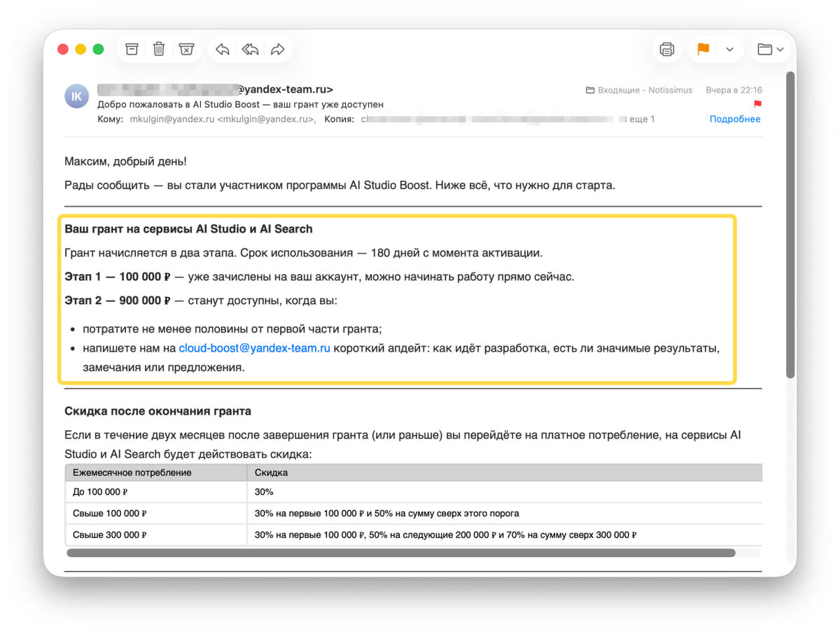Open flag color dropdown arrow

pyautogui.click(x=729, y=49)
